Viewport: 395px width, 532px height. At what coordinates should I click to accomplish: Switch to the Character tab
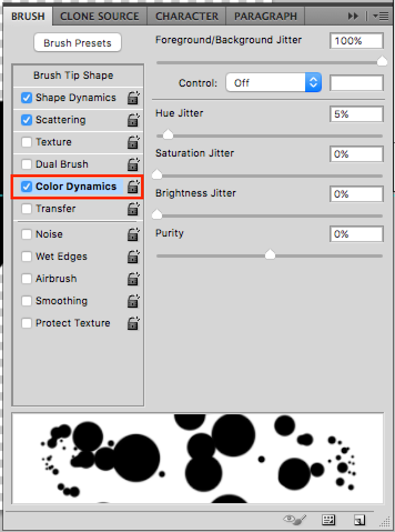[x=186, y=16]
